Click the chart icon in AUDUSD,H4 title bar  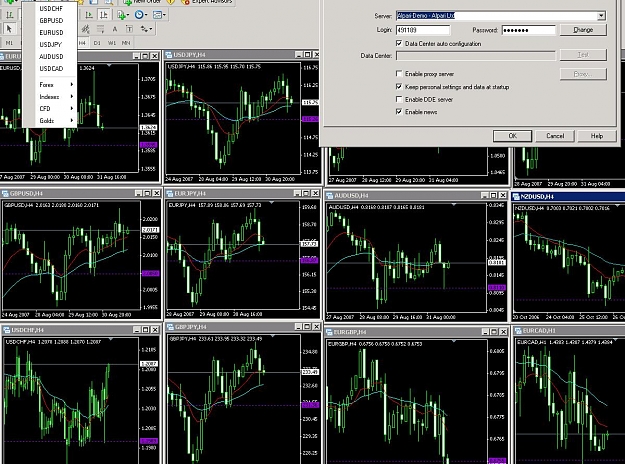tap(330, 195)
